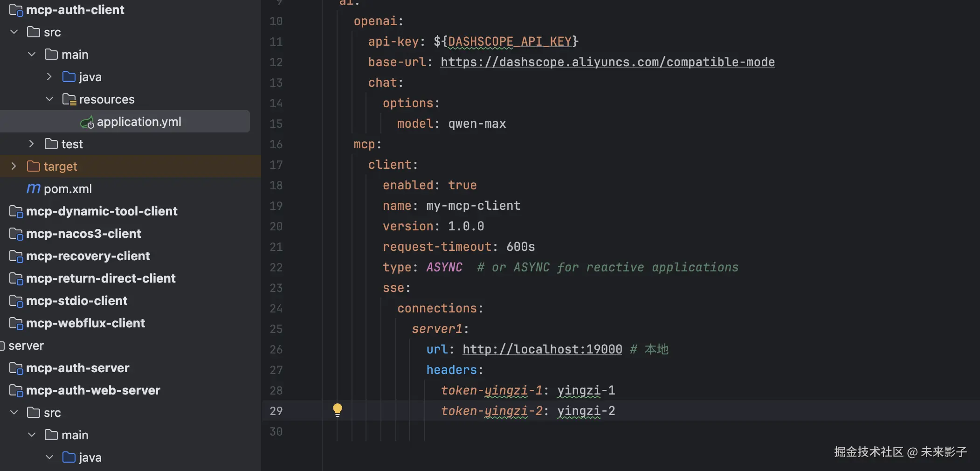
Task: Click the "connections:" key
Action: (440, 308)
